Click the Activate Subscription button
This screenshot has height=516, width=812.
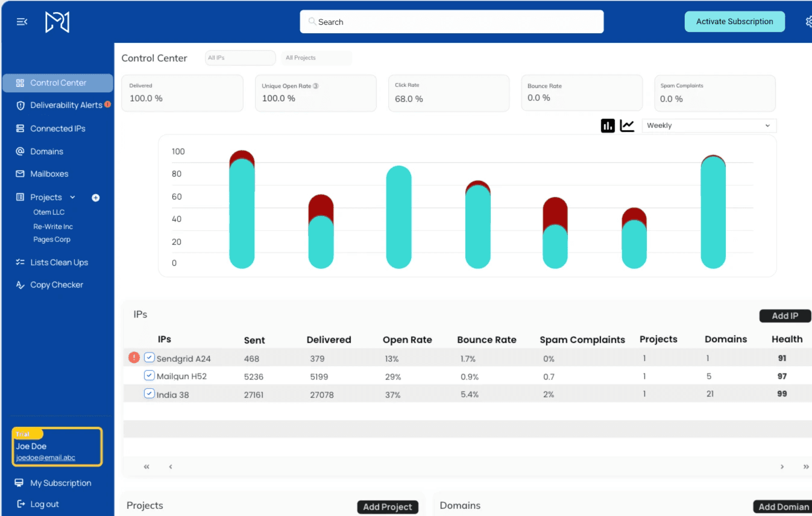(x=734, y=21)
